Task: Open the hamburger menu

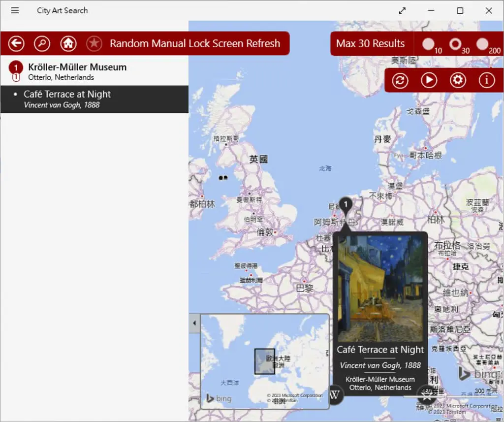Action: [15, 10]
